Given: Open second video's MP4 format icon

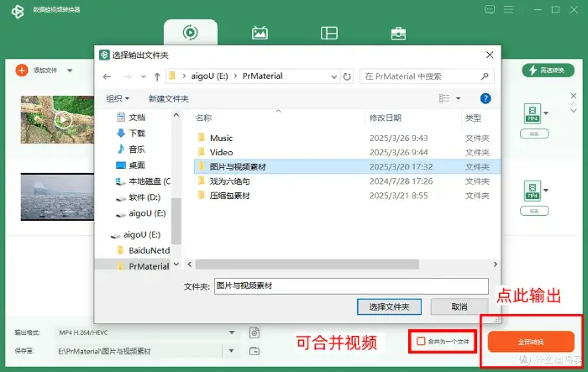Looking at the screenshot, I should click(x=532, y=191).
